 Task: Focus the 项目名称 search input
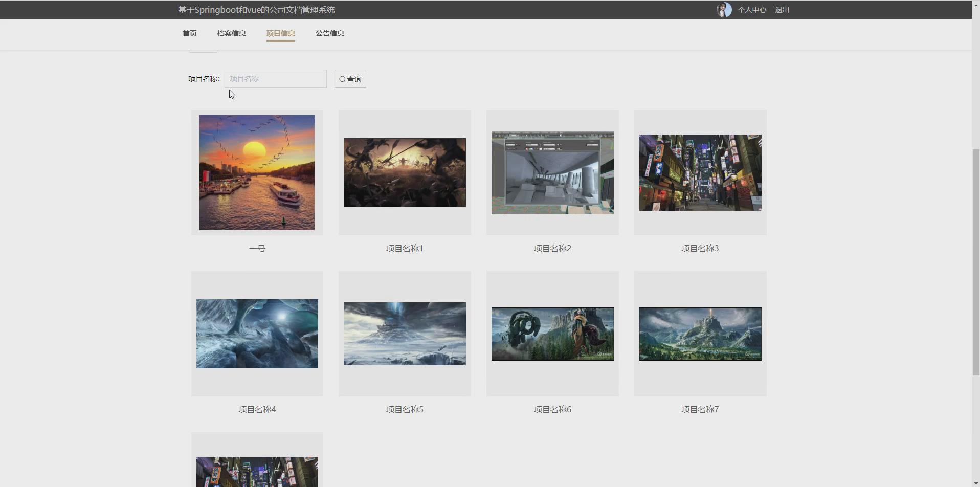(276, 79)
